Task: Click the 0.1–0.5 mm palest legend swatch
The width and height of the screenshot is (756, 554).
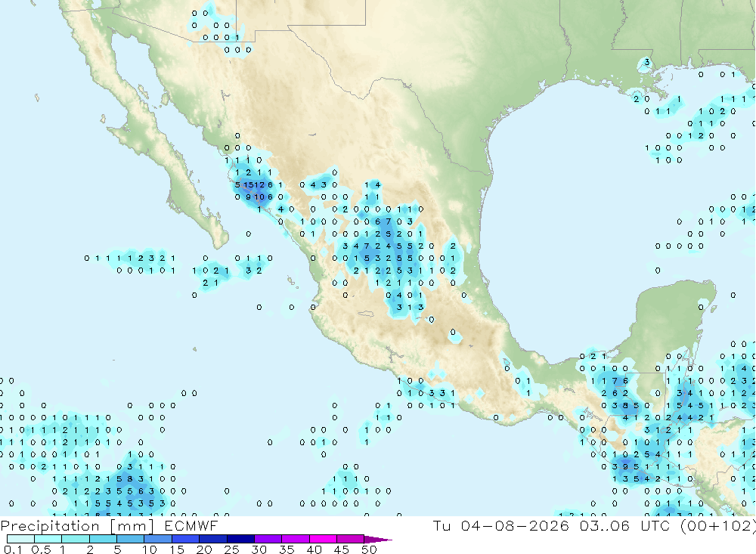Action: (20, 539)
